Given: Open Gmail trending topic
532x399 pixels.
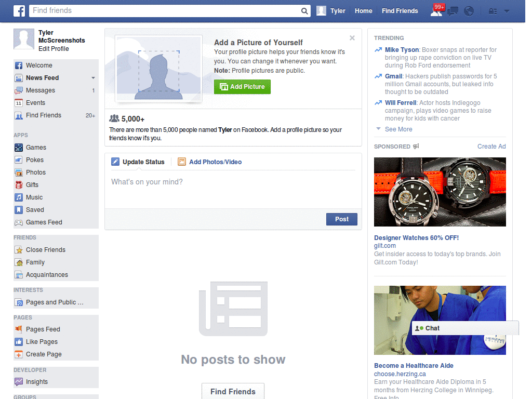Looking at the screenshot, I should (394, 76).
